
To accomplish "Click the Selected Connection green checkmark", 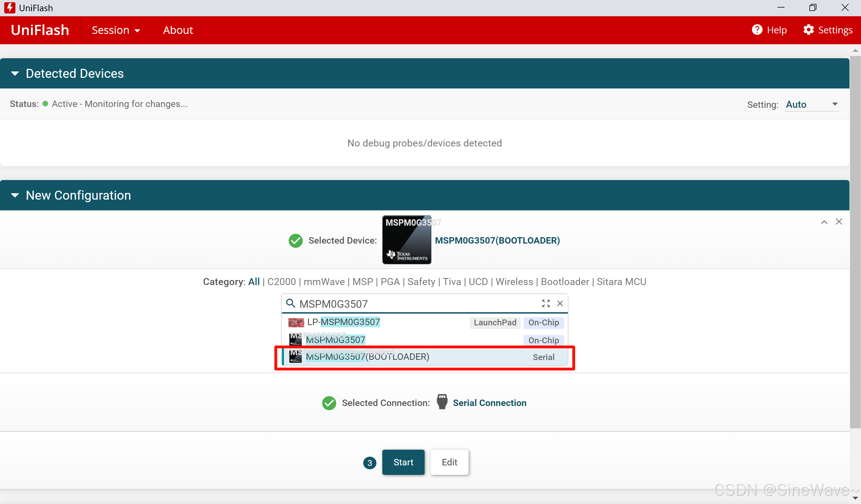I will click(x=329, y=403).
